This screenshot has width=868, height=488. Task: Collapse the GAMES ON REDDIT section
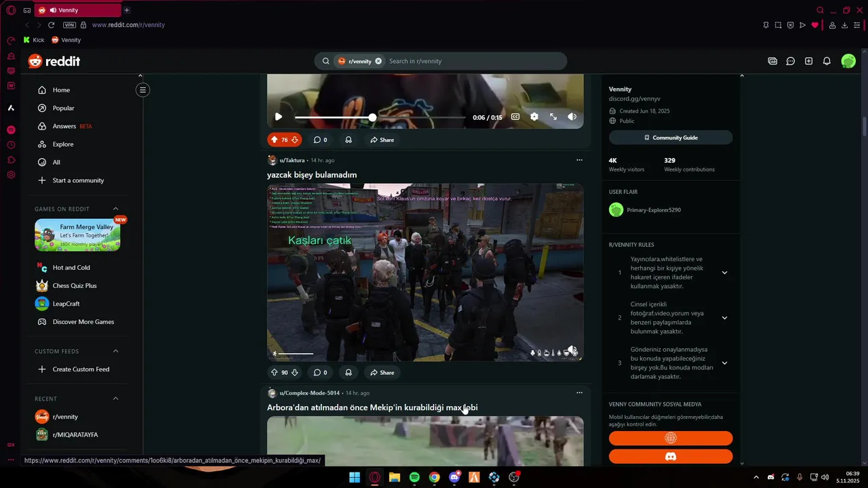pos(115,209)
